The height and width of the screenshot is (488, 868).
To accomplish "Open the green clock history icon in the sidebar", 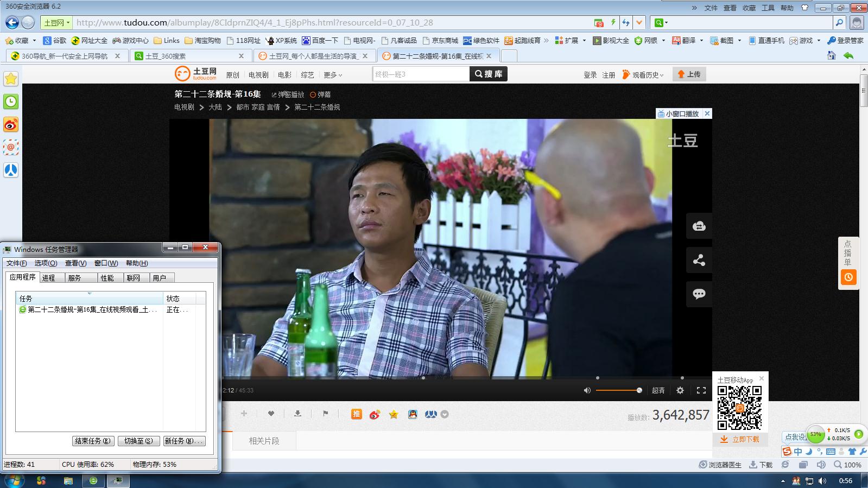I will pos(11,102).
